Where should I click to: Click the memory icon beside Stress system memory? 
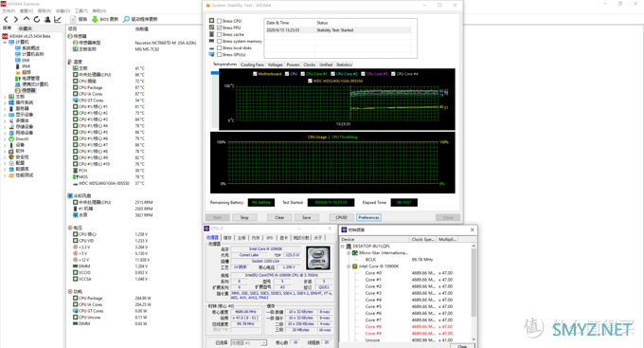point(211,41)
